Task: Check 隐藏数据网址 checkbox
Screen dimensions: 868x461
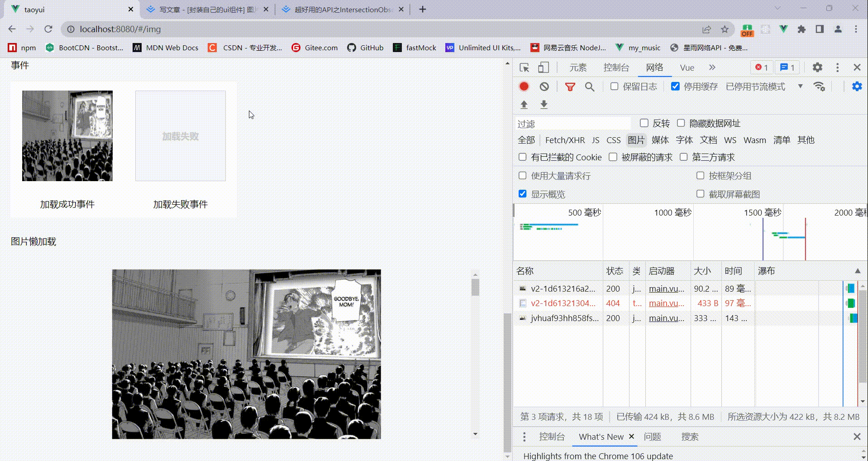Action: pyautogui.click(x=681, y=123)
